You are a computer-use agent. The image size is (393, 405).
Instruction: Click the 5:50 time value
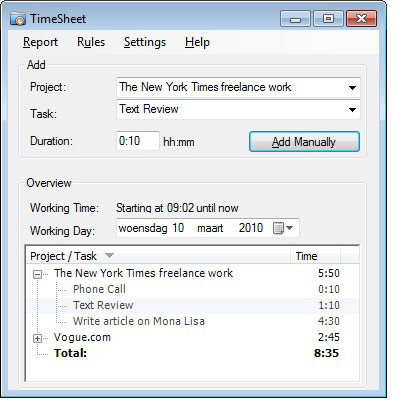pyautogui.click(x=329, y=273)
